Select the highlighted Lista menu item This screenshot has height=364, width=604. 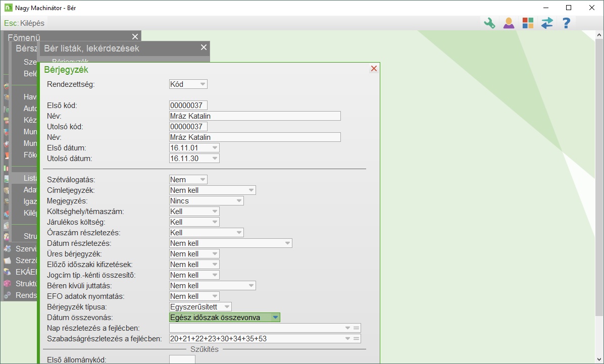click(x=24, y=178)
